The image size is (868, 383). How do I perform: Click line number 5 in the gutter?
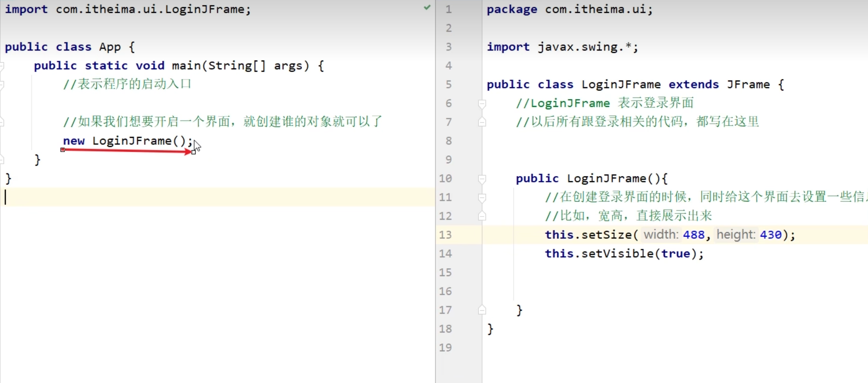tap(448, 85)
